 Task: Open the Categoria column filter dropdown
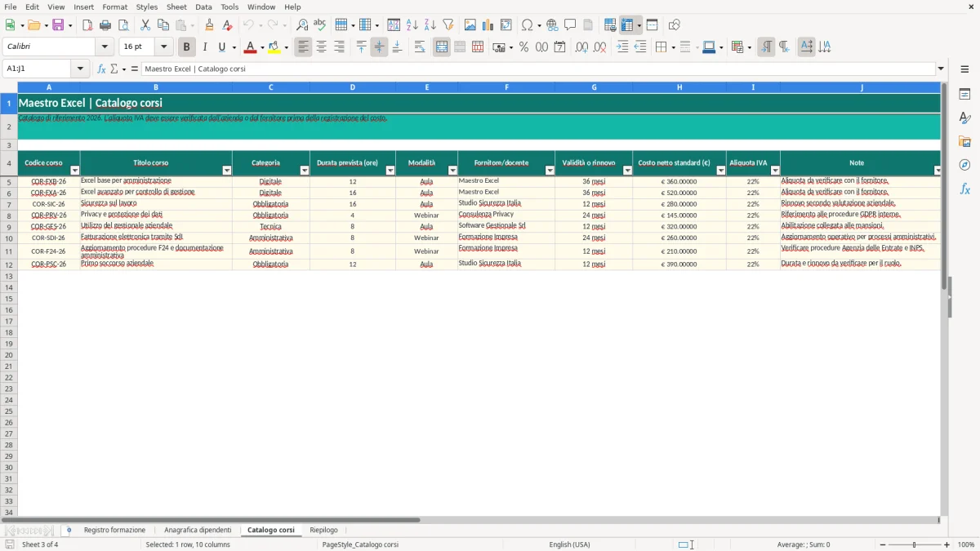pos(305,171)
